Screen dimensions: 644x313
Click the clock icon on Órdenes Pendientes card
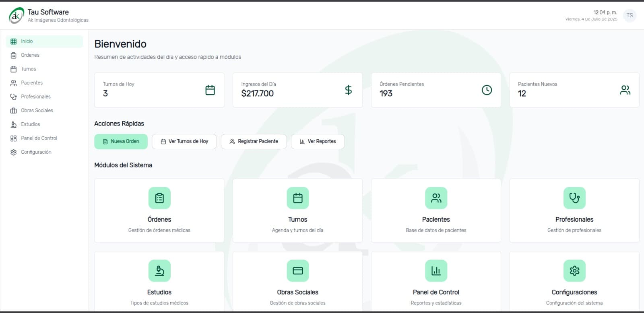[x=487, y=90]
